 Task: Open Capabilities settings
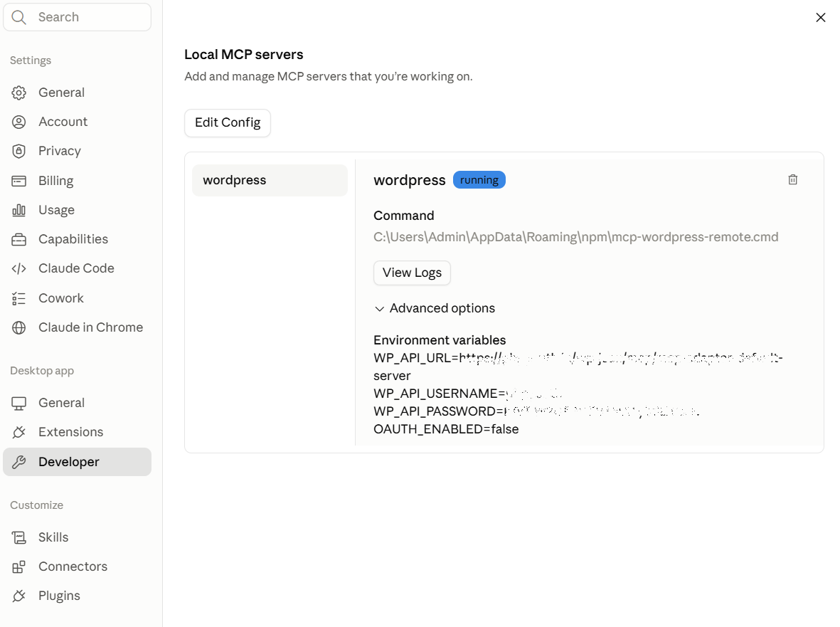tap(77, 240)
